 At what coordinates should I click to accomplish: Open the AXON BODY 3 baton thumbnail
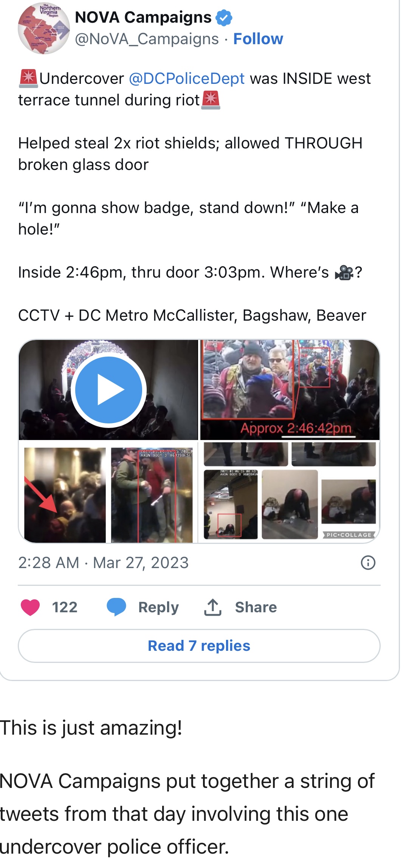[x=152, y=495]
